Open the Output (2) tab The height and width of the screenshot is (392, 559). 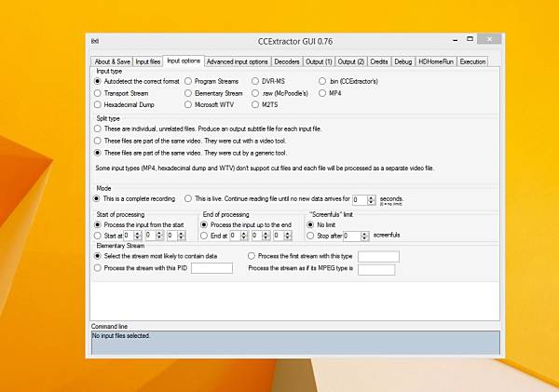[x=350, y=61]
